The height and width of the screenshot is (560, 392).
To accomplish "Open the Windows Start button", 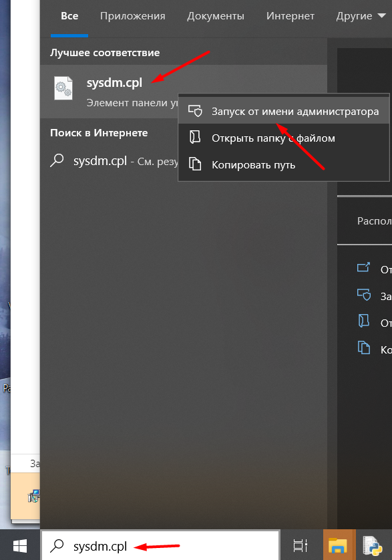I will (20, 546).
